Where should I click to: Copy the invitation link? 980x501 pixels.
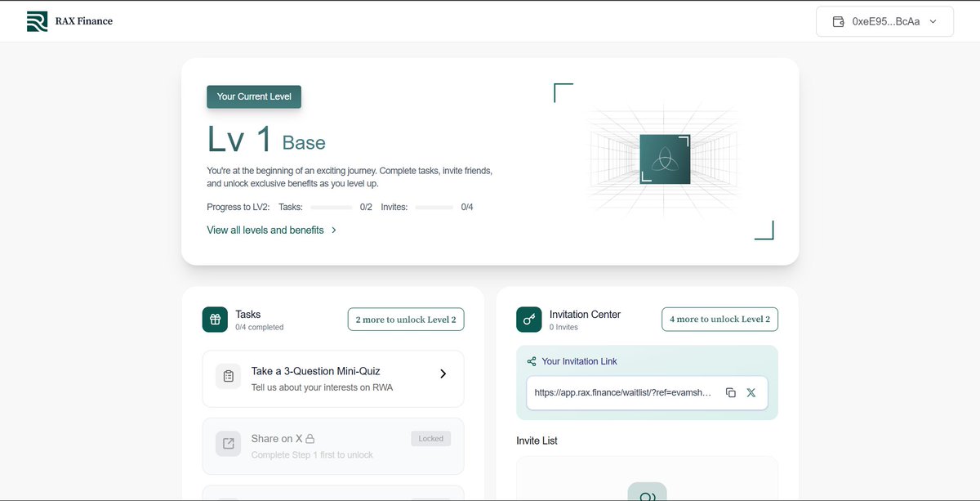731,393
